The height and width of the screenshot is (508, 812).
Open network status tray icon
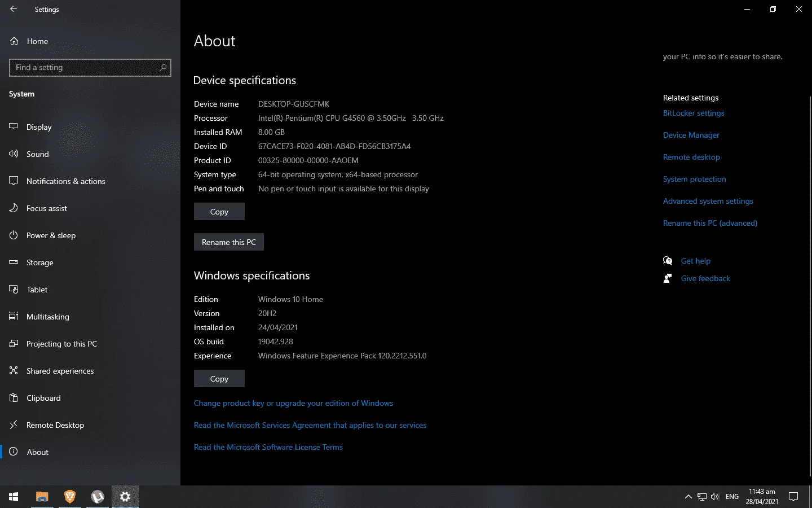[702, 497]
